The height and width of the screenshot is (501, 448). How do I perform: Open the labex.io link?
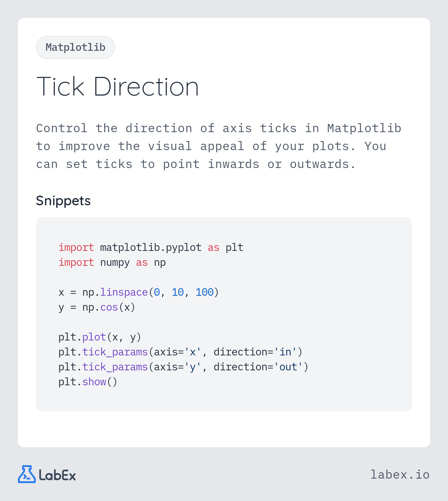400,474
